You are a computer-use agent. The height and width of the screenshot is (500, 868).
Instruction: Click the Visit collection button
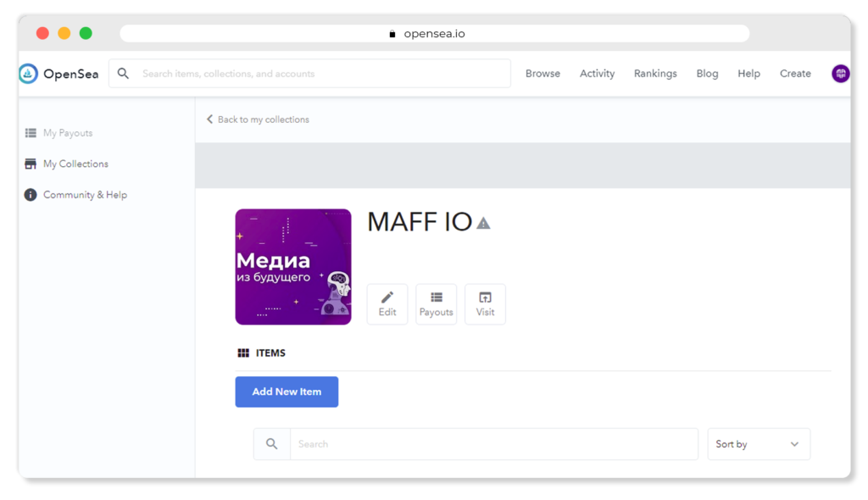[x=485, y=303]
